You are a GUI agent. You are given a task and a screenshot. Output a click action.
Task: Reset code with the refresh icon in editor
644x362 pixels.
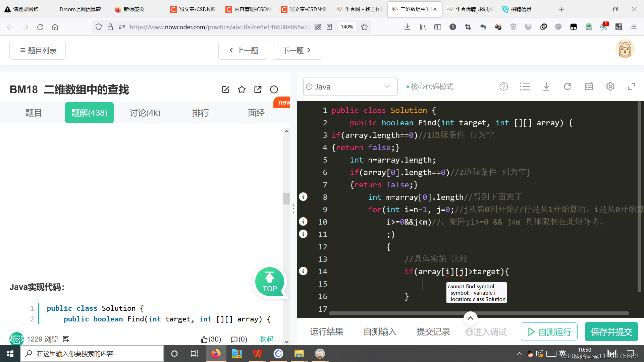point(567,87)
